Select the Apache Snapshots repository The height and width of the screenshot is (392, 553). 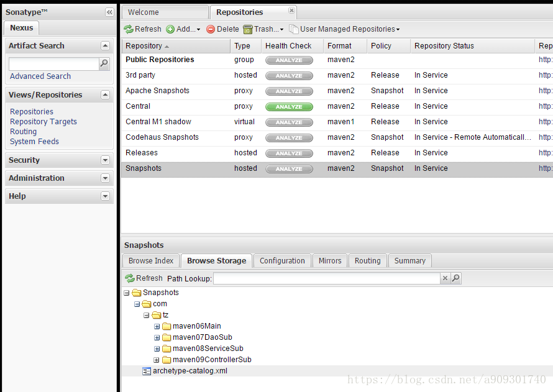tap(337, 91)
